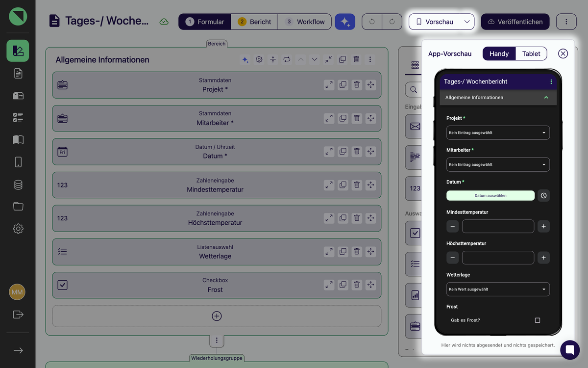Click the MM user avatar
The height and width of the screenshot is (368, 588).
17,292
